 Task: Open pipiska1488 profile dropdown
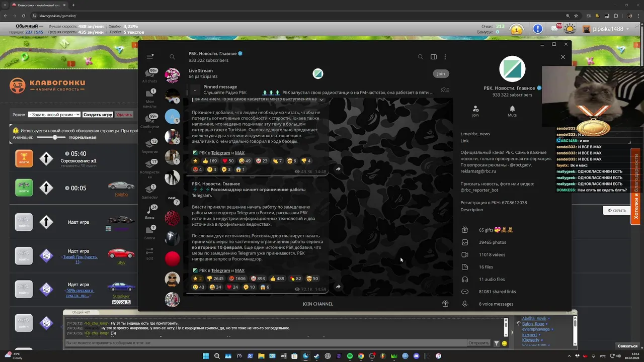pyautogui.click(x=606, y=29)
